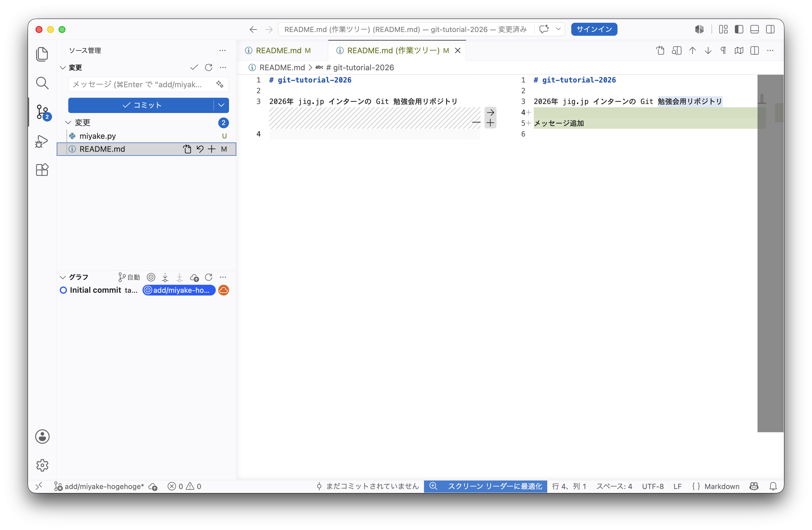This screenshot has height=530, width=812.
Task: Click add/miyake-hogehoge branch in status bar
Action: [99, 486]
